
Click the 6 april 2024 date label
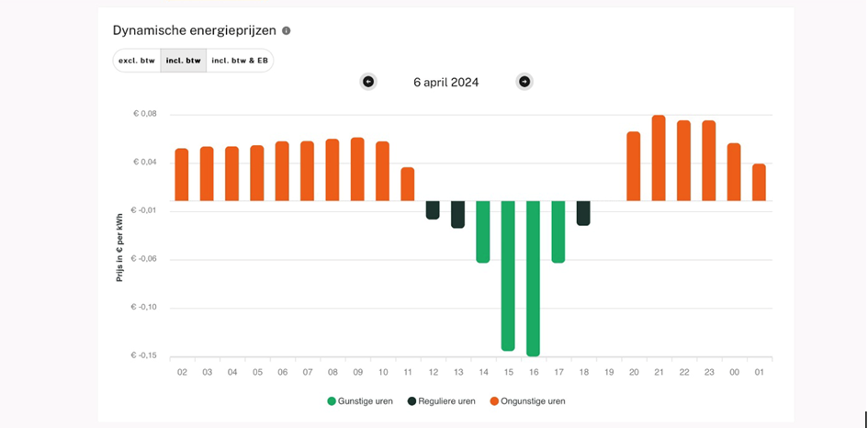[x=445, y=82]
